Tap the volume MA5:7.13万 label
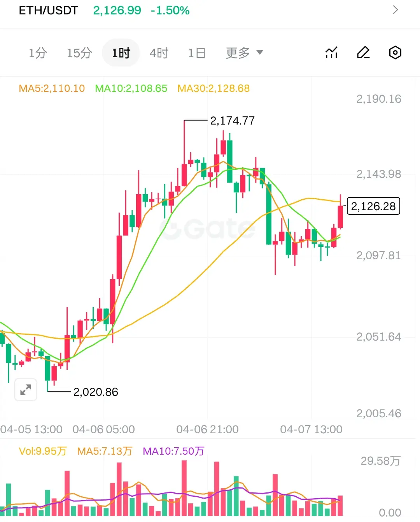The image size is (420, 522). point(105,451)
